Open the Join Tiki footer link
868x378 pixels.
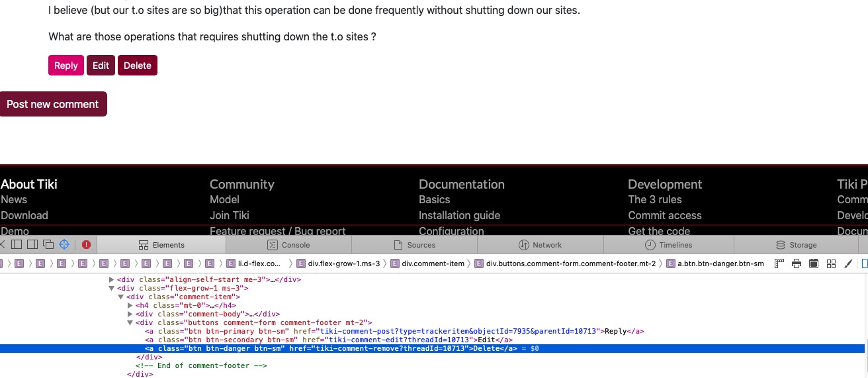(x=230, y=215)
